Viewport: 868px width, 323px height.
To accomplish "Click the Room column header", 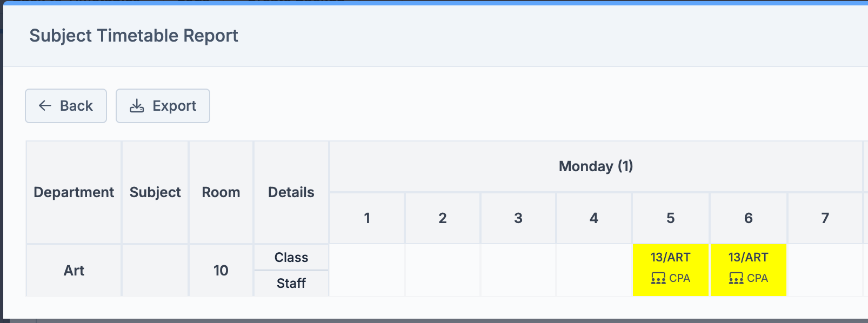I will tap(221, 192).
